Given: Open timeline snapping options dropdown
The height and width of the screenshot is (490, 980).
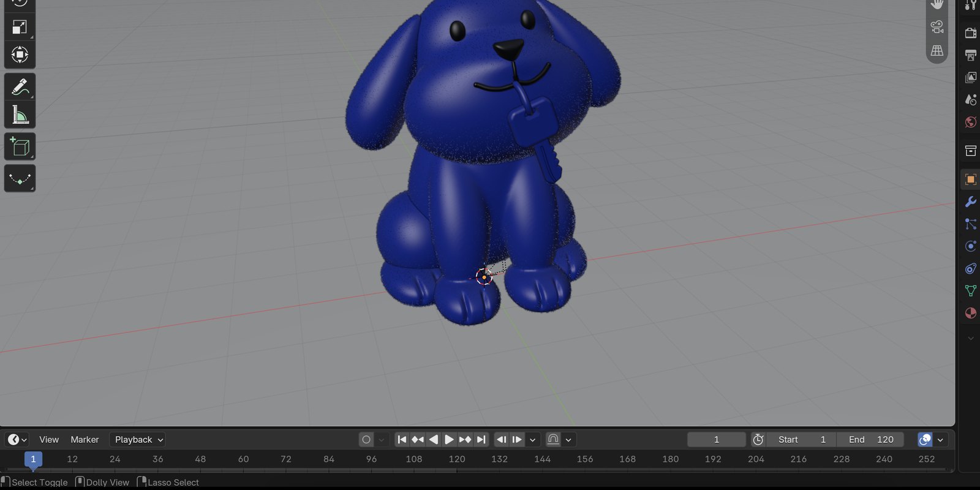Looking at the screenshot, I should pos(569,440).
